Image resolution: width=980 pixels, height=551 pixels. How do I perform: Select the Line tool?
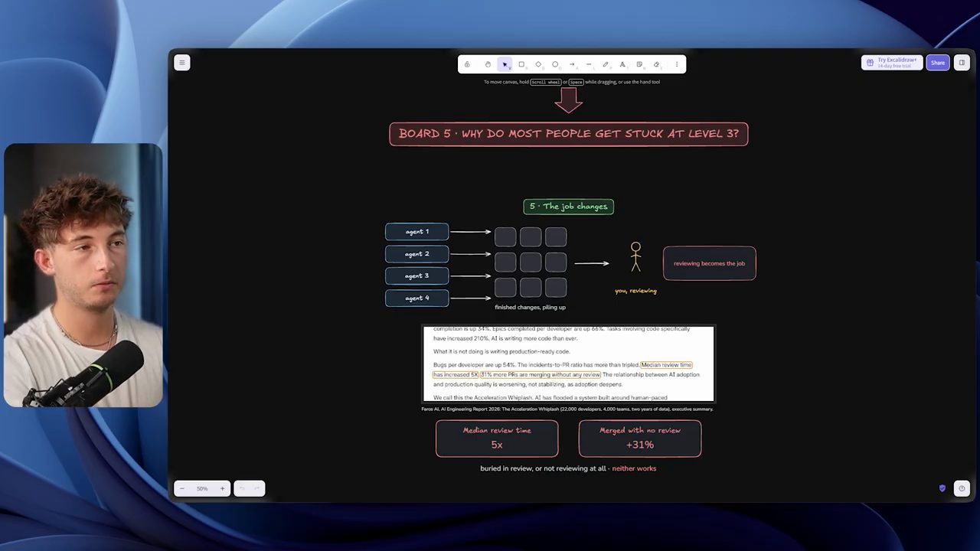pyautogui.click(x=589, y=64)
